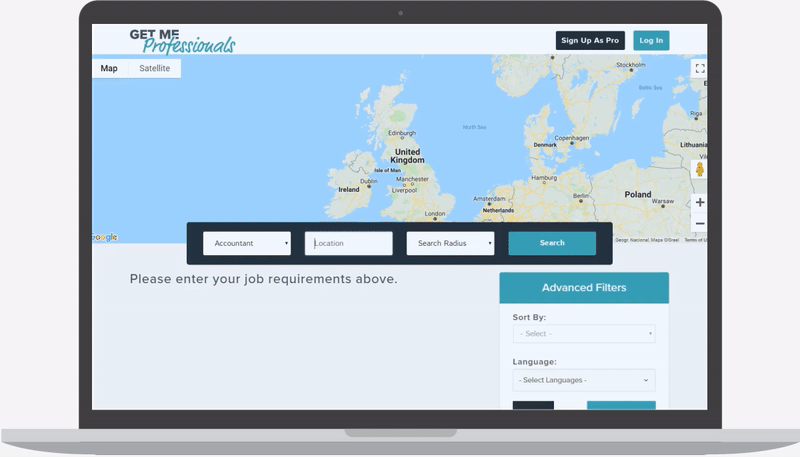Click the Get Me Professionals logo
This screenshot has width=800, height=457.
[182, 41]
